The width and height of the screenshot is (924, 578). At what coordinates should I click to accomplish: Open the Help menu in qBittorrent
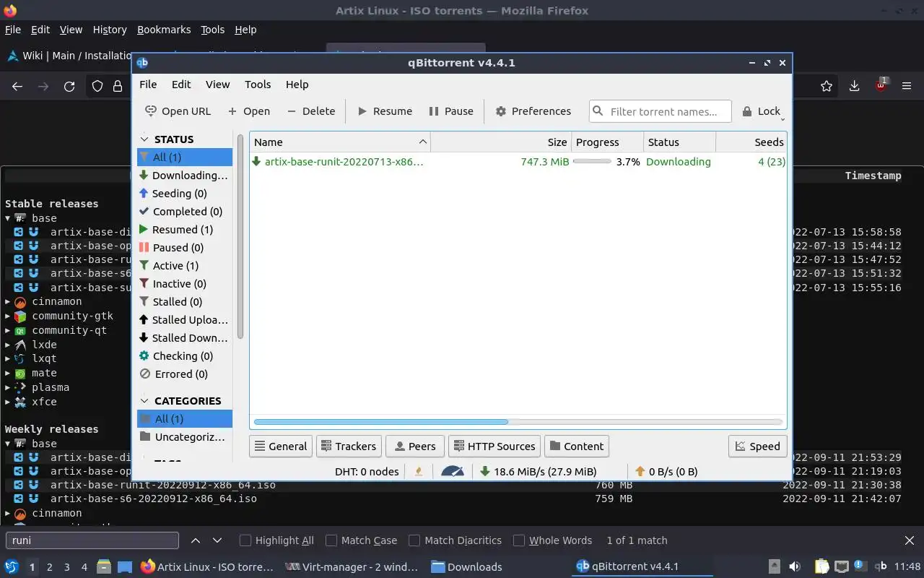(x=297, y=85)
